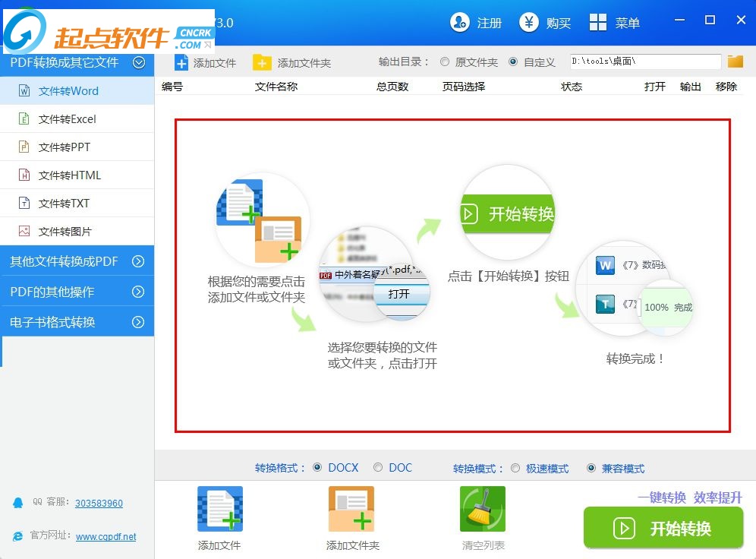The width and height of the screenshot is (756, 559).
Task: Open the 电子书格式转换 category
Action: pyautogui.click(x=77, y=322)
